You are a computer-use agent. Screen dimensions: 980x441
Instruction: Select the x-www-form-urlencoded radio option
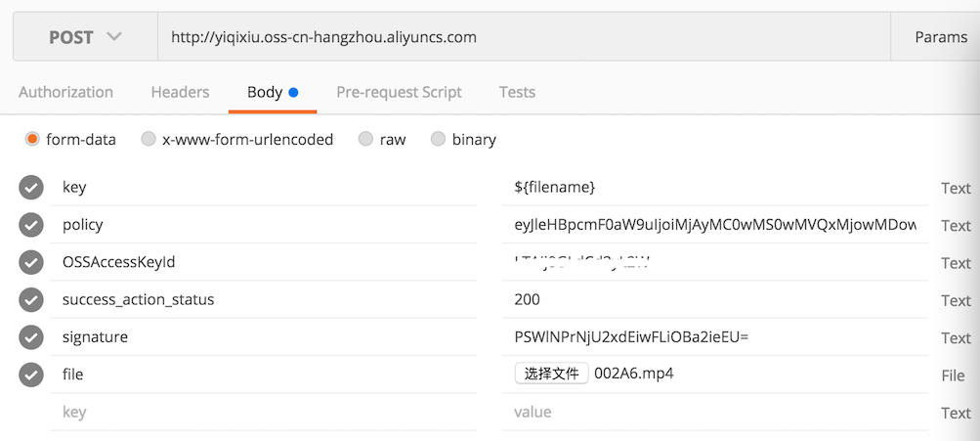149,140
